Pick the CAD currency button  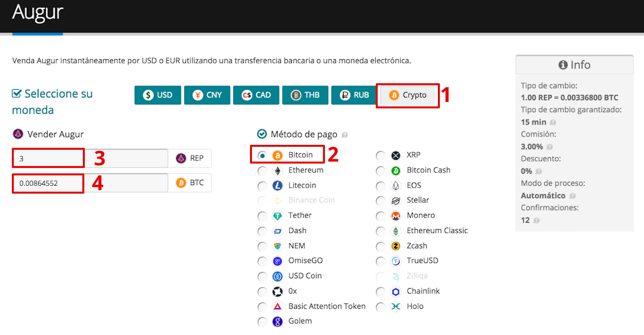coord(256,95)
